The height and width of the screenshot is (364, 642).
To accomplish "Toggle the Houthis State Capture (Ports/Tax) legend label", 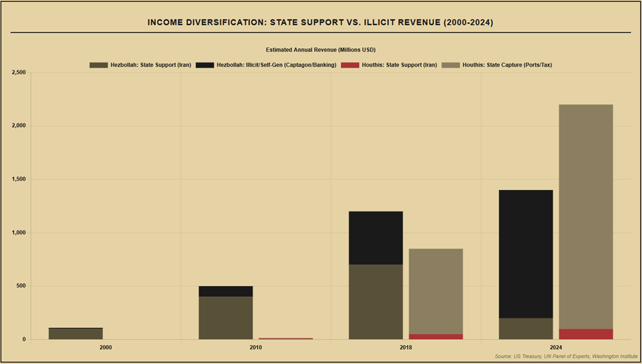I will 507,65.
